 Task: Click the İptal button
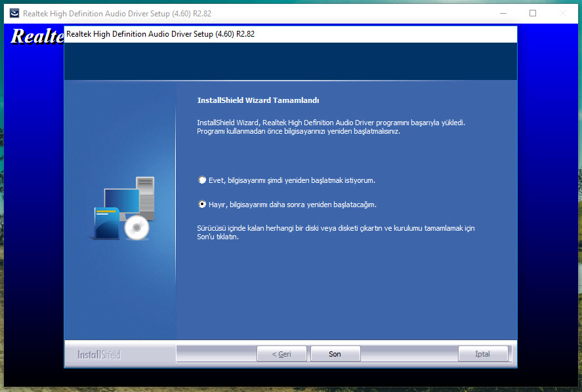483,354
